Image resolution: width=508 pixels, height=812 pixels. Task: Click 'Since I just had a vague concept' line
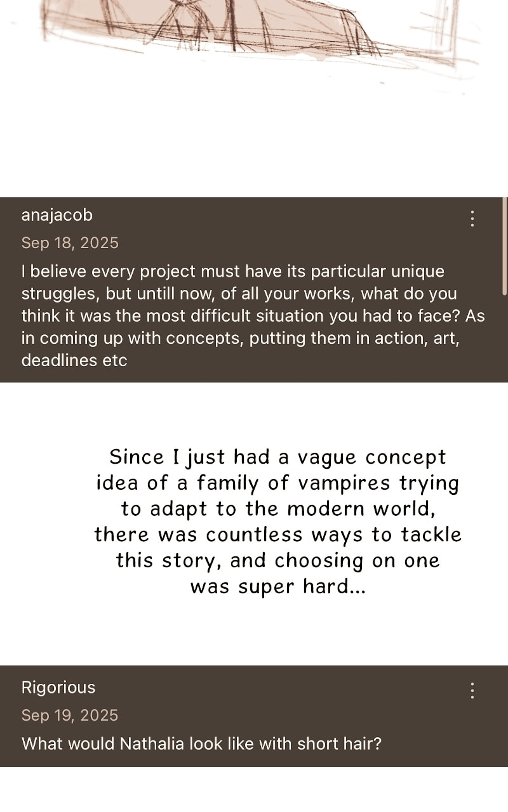click(x=277, y=457)
